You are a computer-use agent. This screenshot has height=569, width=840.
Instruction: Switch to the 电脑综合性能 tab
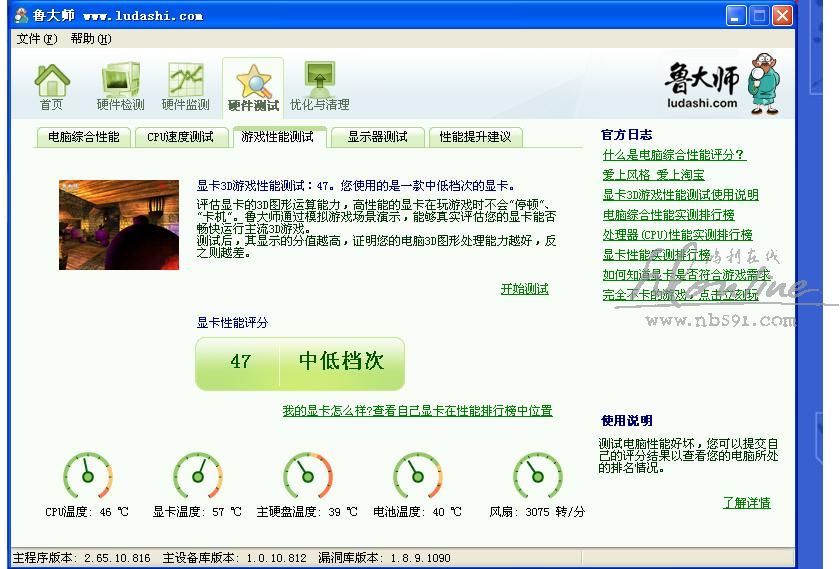click(84, 137)
